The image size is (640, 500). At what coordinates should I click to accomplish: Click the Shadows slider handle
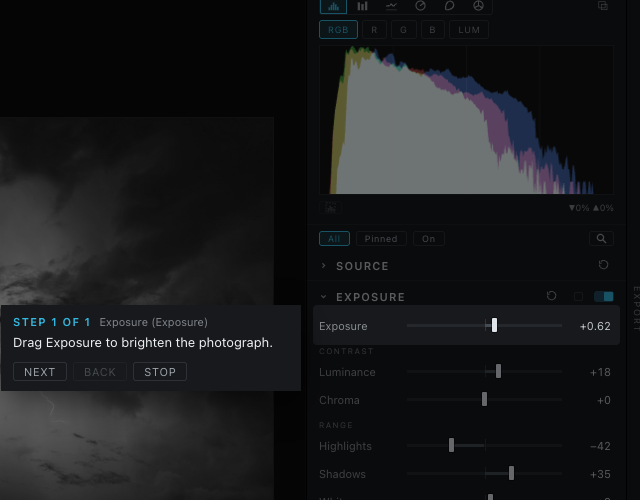tap(511, 473)
